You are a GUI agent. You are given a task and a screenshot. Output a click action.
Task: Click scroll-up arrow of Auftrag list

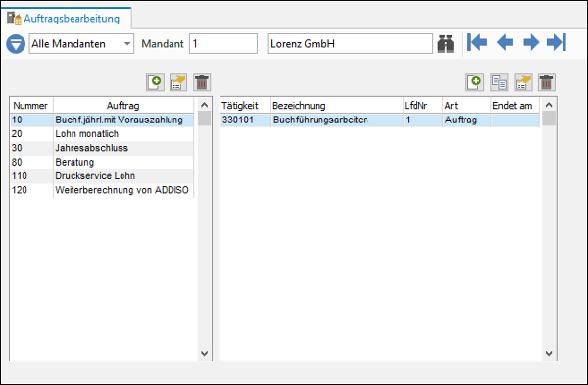tap(205, 105)
